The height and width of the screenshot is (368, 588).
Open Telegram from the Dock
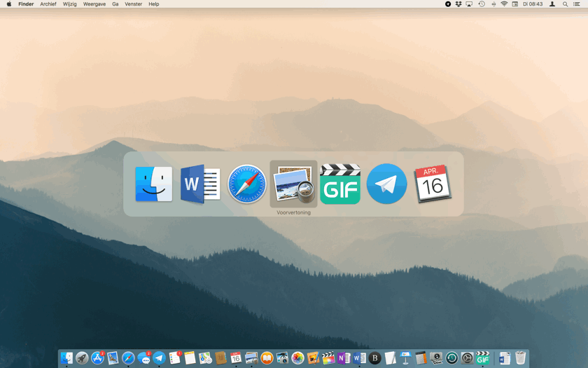[159, 358]
